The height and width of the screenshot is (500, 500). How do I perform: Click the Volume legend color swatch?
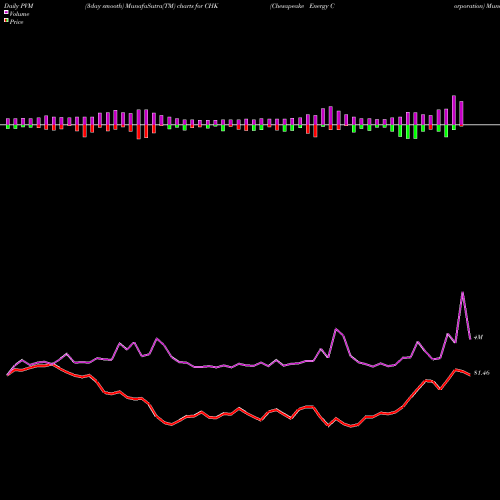coord(6,12)
